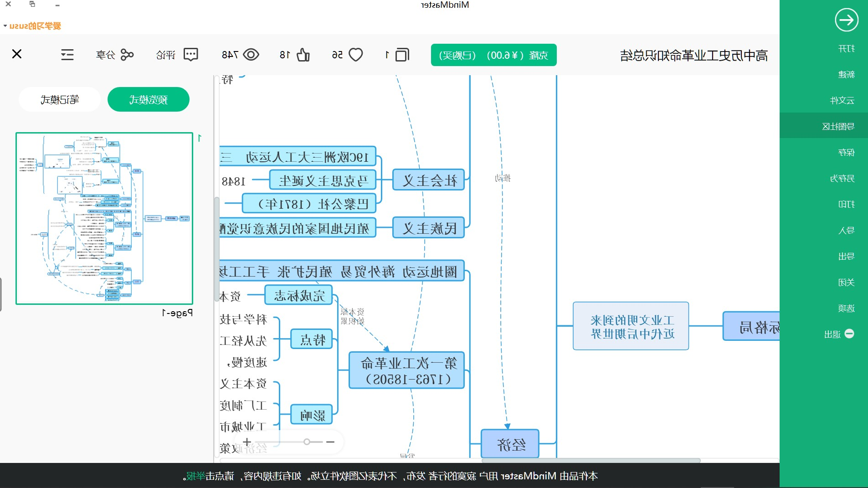Select the 第一次工业革命 (1763-1850S) node
The height and width of the screenshot is (488, 868).
(407, 370)
